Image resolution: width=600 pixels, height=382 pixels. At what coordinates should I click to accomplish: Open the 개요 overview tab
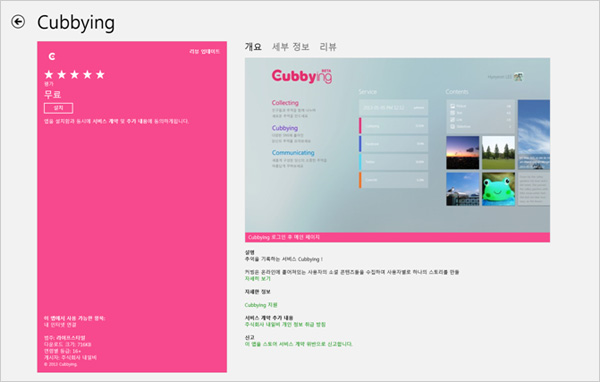253,47
